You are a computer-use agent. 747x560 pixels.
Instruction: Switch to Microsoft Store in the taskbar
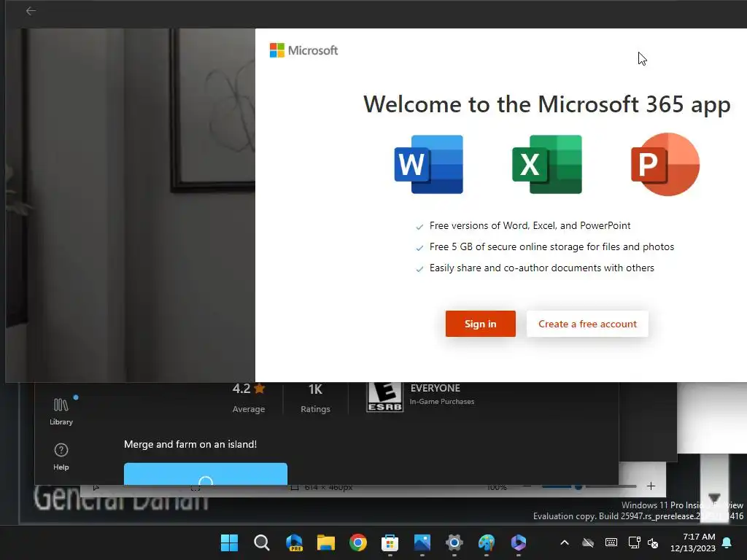pos(390,542)
